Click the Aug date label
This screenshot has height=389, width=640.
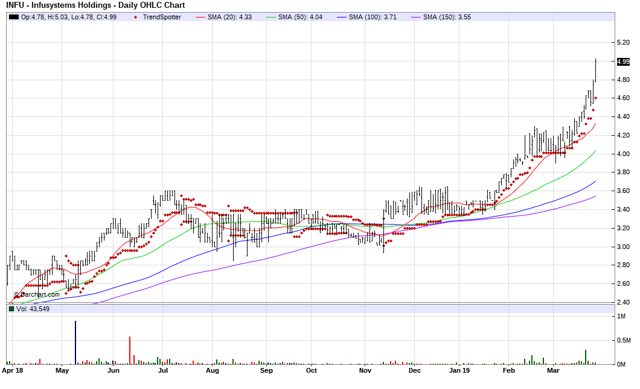coord(212,371)
